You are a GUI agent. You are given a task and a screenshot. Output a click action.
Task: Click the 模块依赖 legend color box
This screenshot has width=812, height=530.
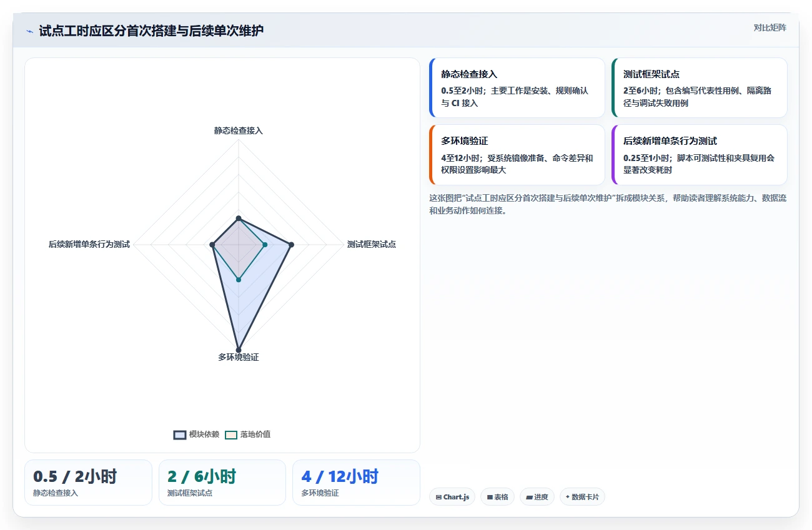coord(180,434)
